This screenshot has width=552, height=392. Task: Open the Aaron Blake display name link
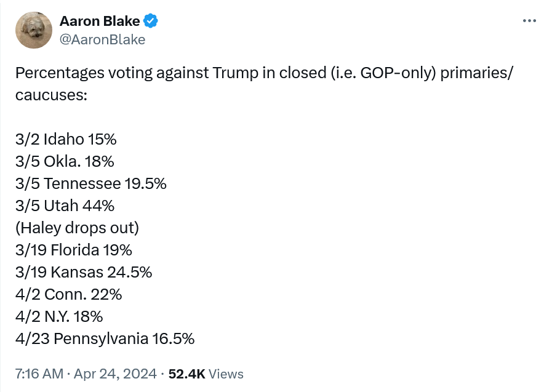point(100,22)
